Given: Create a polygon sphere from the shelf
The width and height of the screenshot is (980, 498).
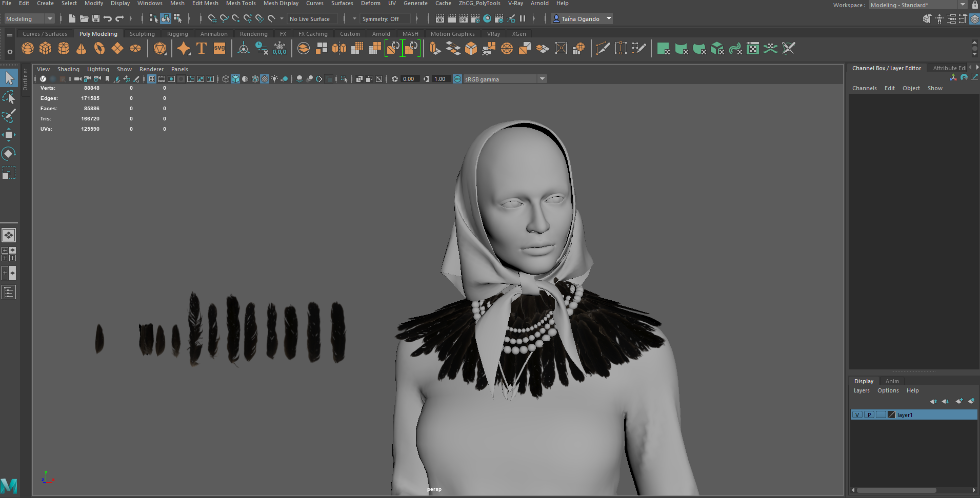Looking at the screenshot, I should (28, 49).
